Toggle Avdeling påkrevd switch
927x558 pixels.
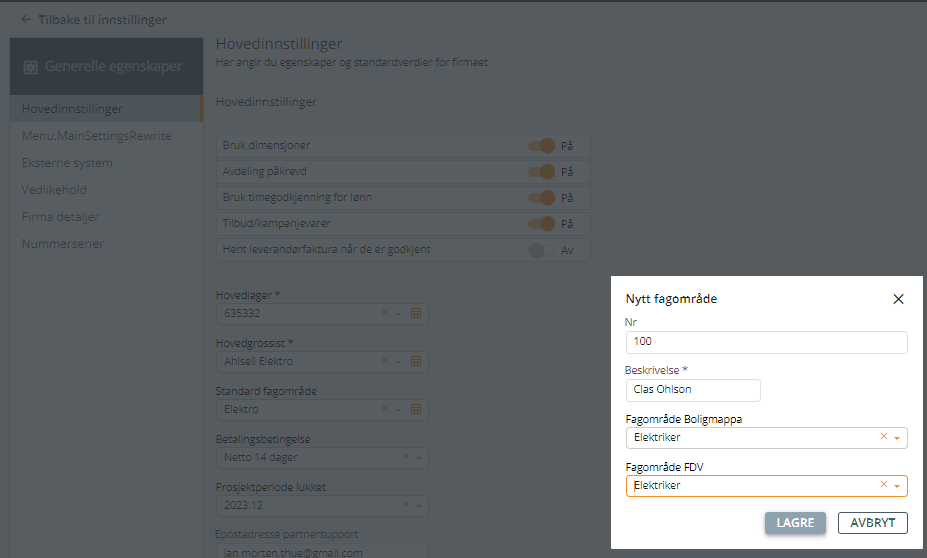[542, 172]
